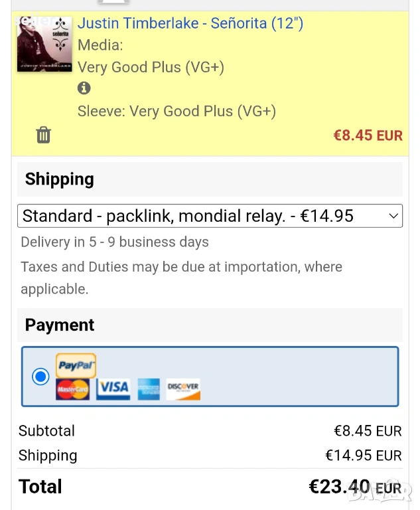This screenshot has height=510, width=420.
Task: Expand the Standard shipping method dropdown
Action: pyautogui.click(x=210, y=216)
